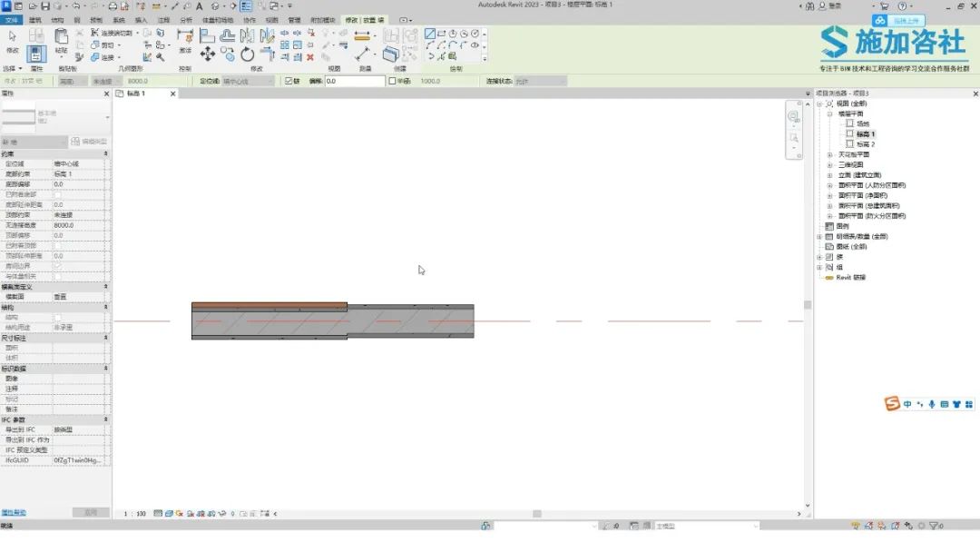Click the Modify arrow cursor tool
Image resolution: width=980 pixels, height=552 pixels.
13,37
